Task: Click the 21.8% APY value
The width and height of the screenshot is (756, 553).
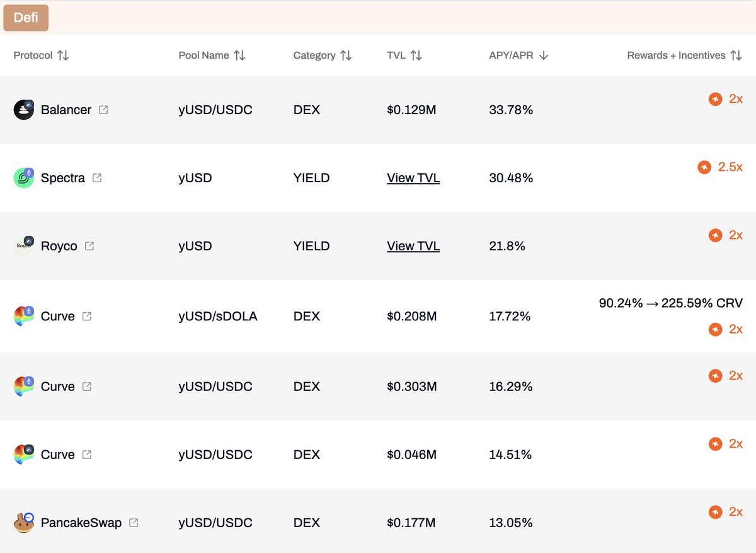Action: coord(507,246)
